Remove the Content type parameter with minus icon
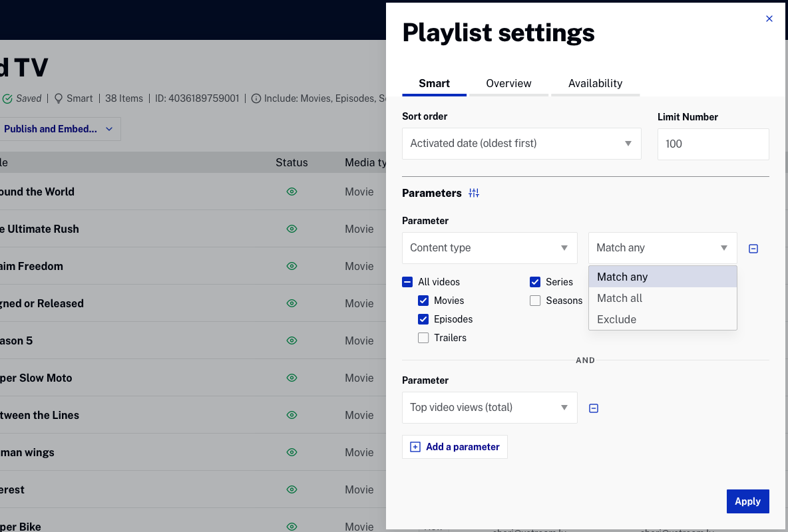The height and width of the screenshot is (532, 788). click(x=753, y=248)
